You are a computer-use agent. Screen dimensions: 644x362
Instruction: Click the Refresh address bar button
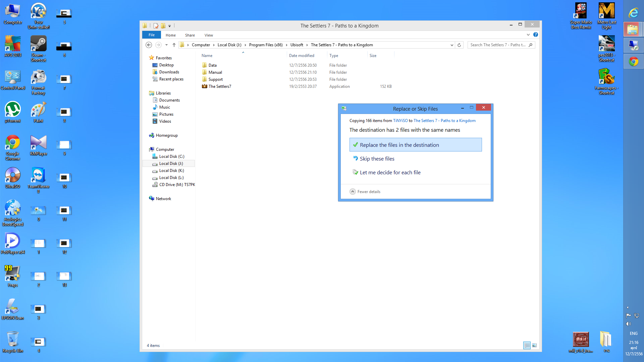tap(459, 45)
